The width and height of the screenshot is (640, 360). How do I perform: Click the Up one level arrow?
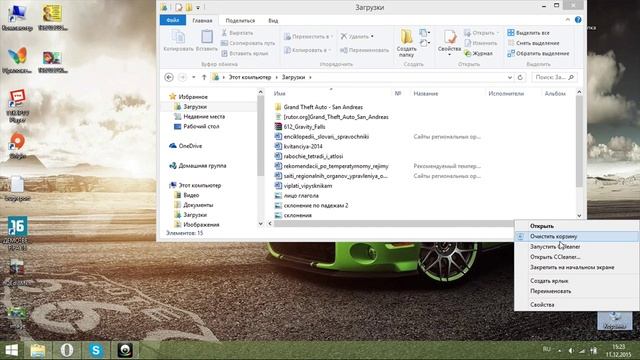coord(204,77)
